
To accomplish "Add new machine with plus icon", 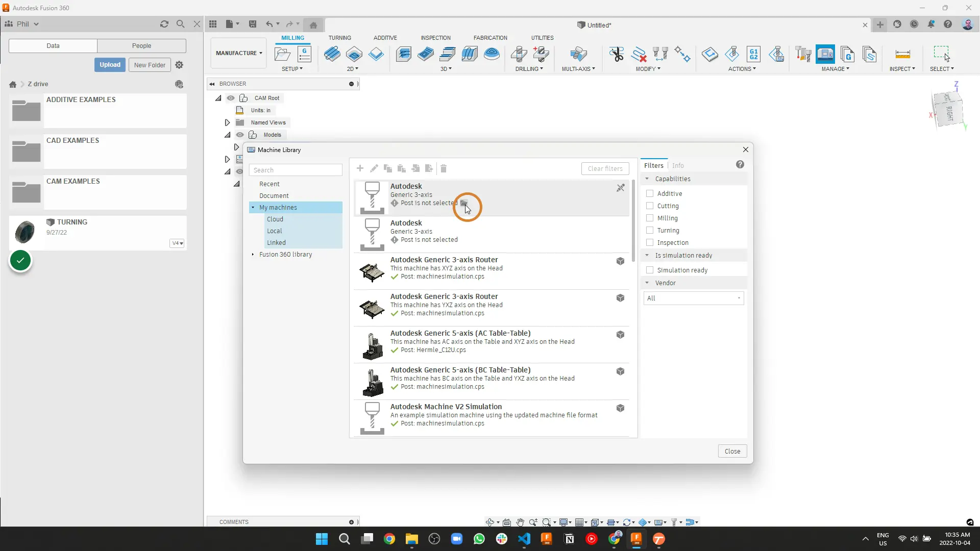I will pyautogui.click(x=360, y=168).
